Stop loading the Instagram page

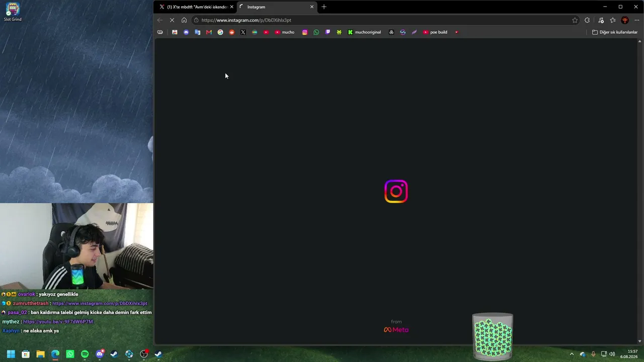point(172,20)
